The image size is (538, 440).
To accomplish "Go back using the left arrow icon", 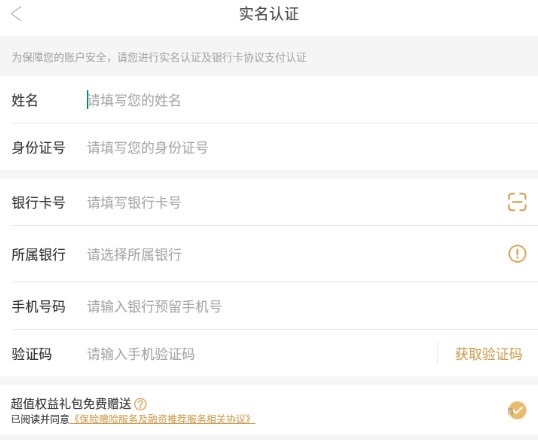I will [16, 14].
